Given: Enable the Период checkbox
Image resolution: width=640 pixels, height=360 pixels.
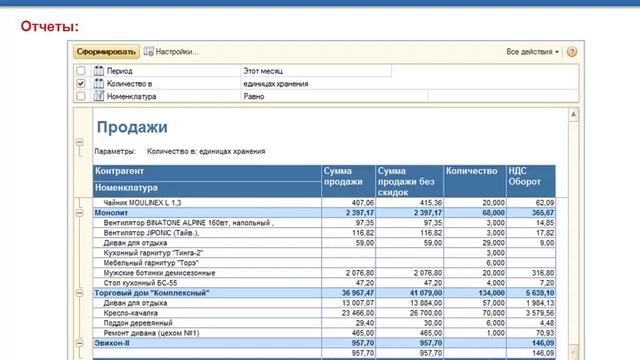Looking at the screenshot, I should point(81,71).
